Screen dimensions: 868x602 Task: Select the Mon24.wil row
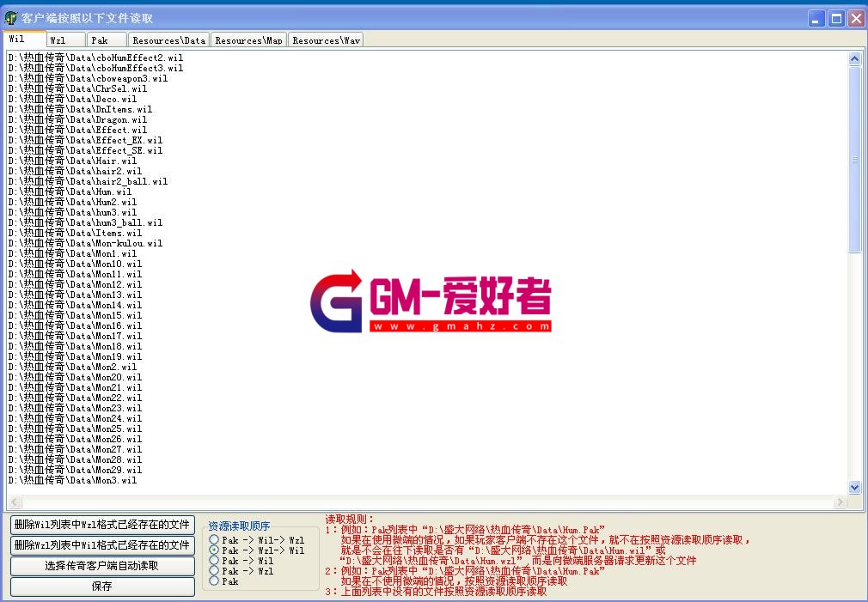pyautogui.click(x=76, y=419)
